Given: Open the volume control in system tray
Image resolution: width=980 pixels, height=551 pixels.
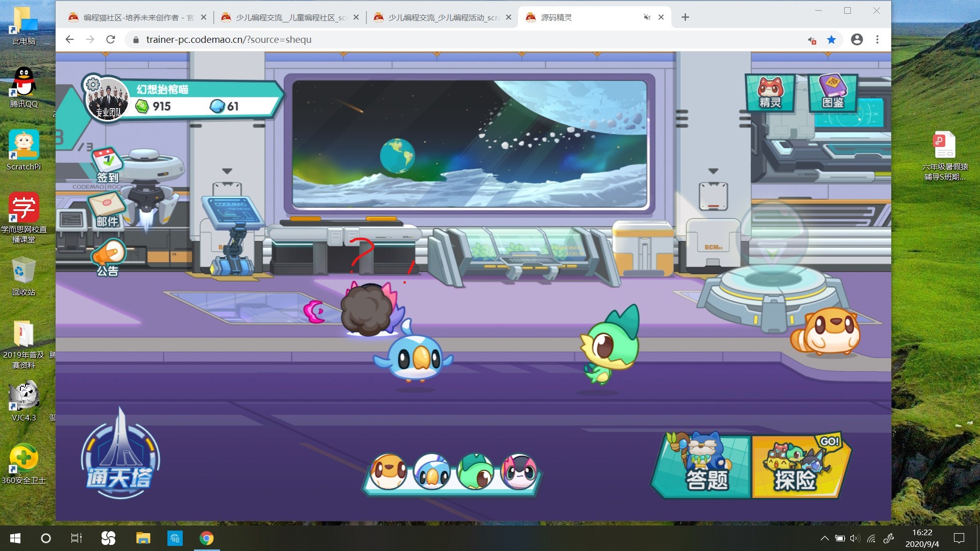Looking at the screenshot, I should click(855, 538).
